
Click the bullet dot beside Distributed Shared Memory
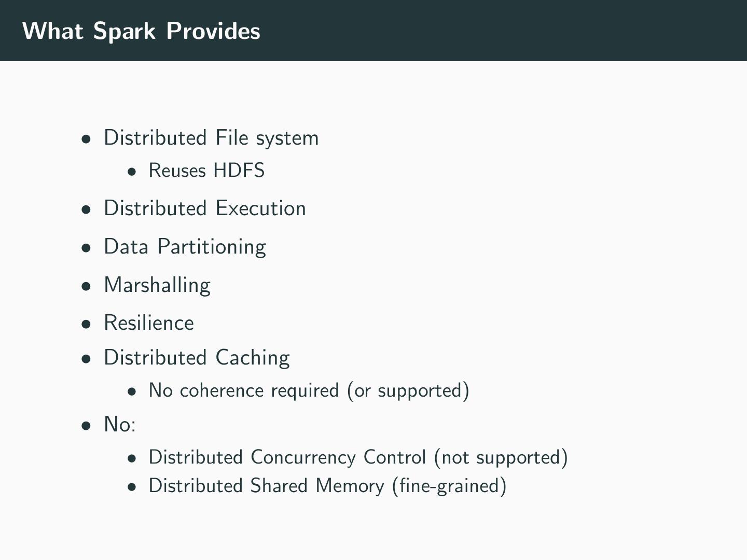coord(133,487)
